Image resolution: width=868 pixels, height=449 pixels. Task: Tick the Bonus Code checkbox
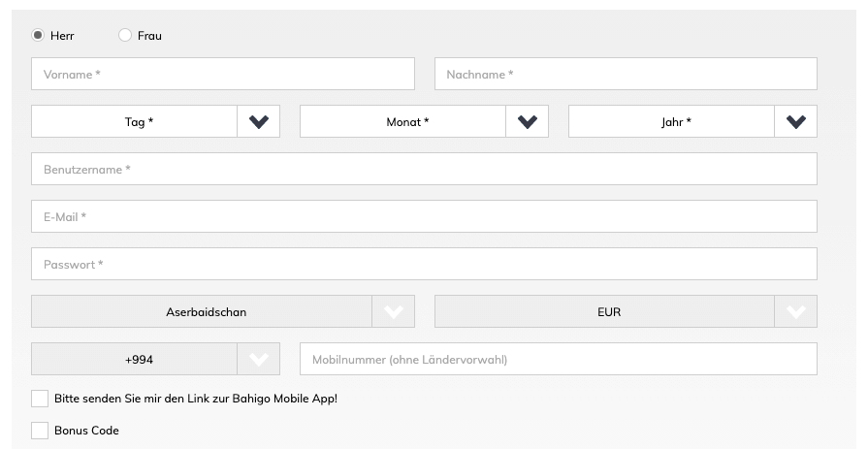coord(40,431)
